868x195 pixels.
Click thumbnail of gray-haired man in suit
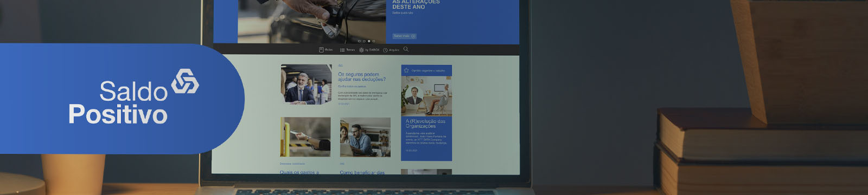(x=306, y=84)
